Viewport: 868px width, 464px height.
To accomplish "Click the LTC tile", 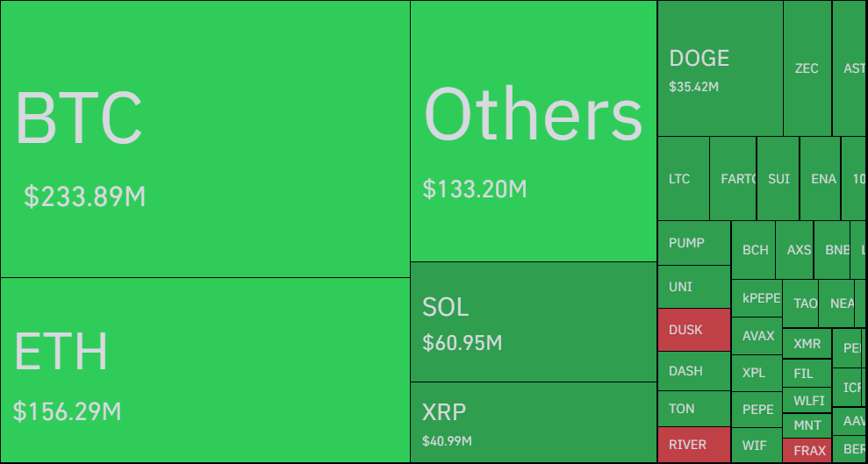I will pos(683,179).
